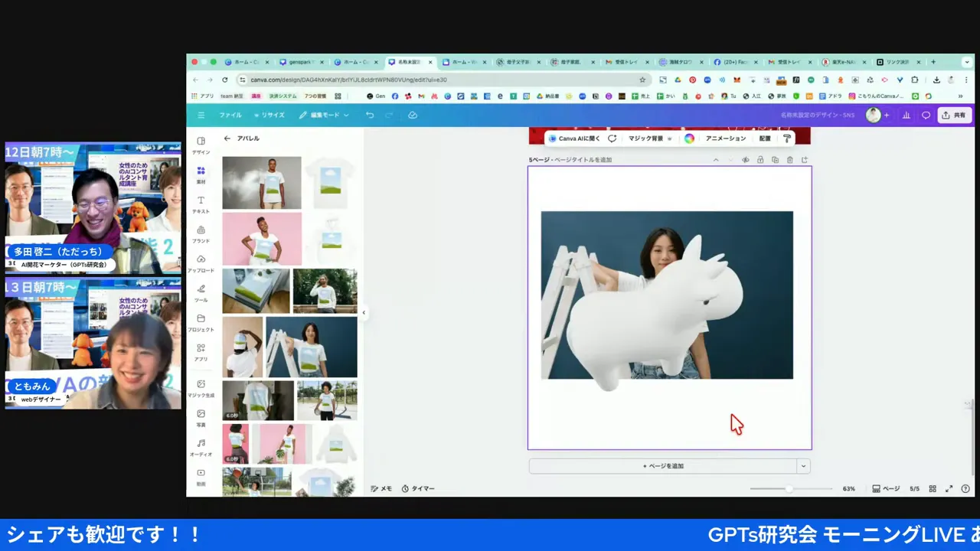The height and width of the screenshot is (551, 980).
Task: Click the zoom slider handle
Action: (x=789, y=488)
